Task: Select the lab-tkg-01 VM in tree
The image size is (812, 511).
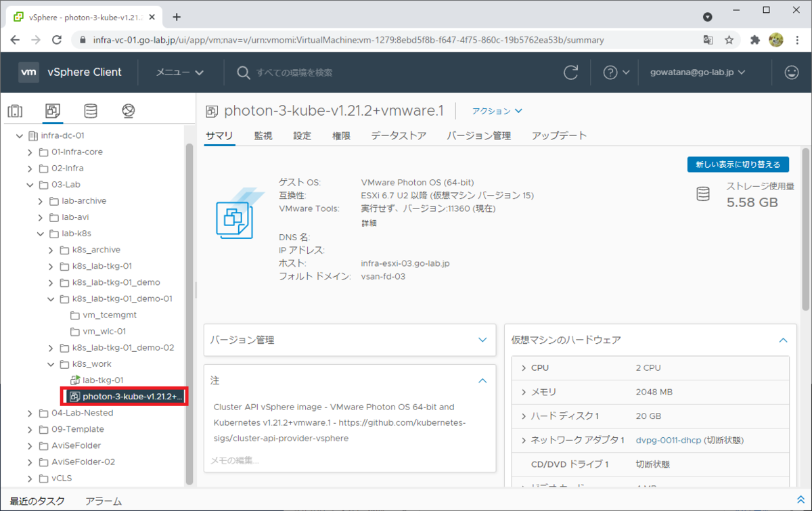Action: click(103, 380)
